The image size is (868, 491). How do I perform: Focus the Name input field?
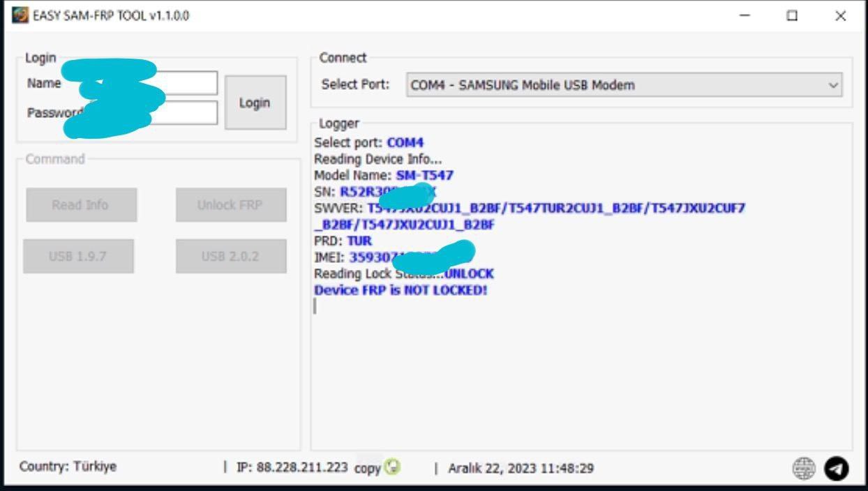pos(188,83)
